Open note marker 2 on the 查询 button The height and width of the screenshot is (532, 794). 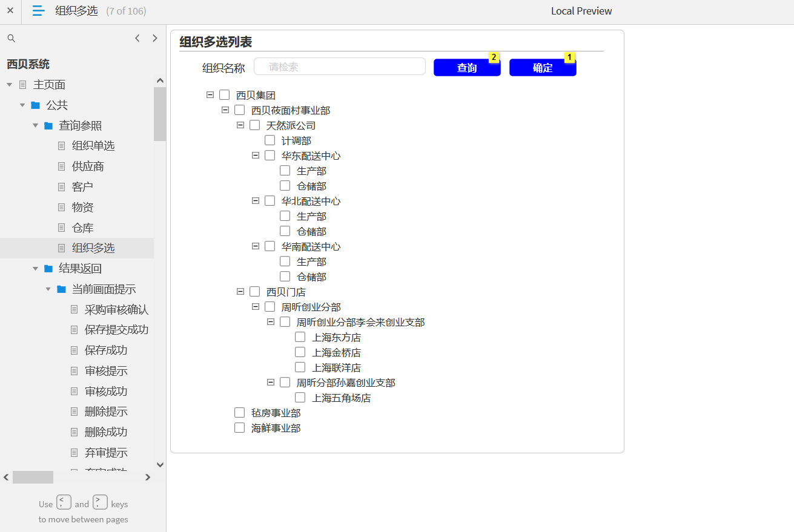494,57
